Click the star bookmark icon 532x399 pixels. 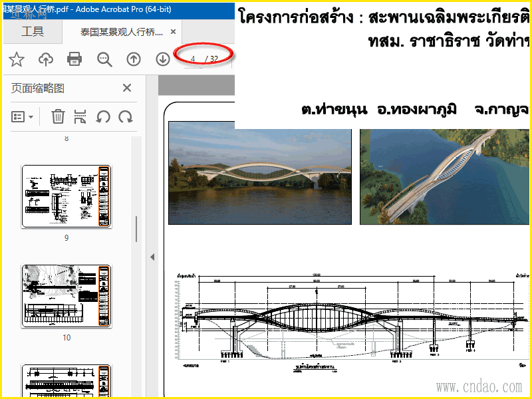pos(16,59)
